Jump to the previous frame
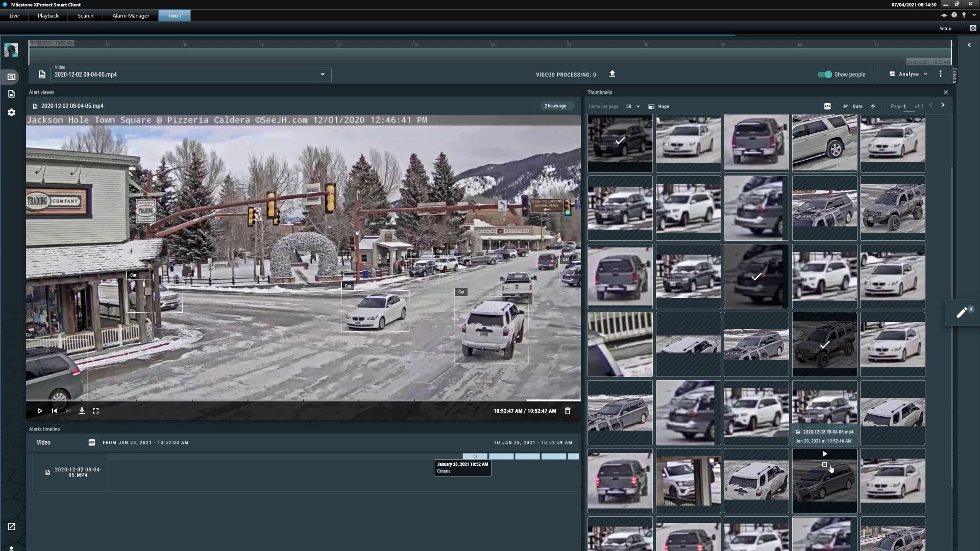This screenshot has width=980, height=551. click(54, 411)
